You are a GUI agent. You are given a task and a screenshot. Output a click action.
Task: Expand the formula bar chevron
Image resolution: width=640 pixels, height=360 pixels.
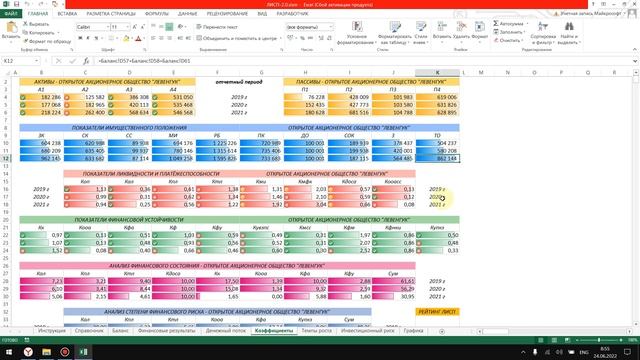click(635, 61)
